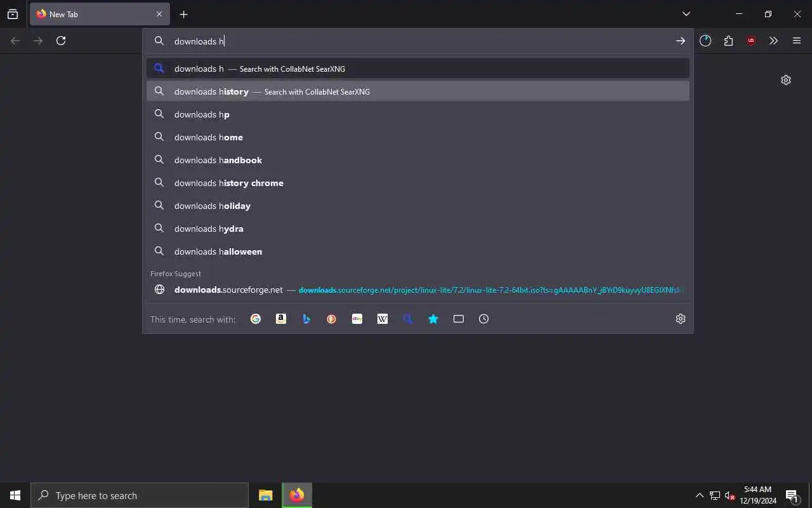The image size is (812, 508).
Task: Choose suggestion 'downloads home'
Action: [418, 137]
